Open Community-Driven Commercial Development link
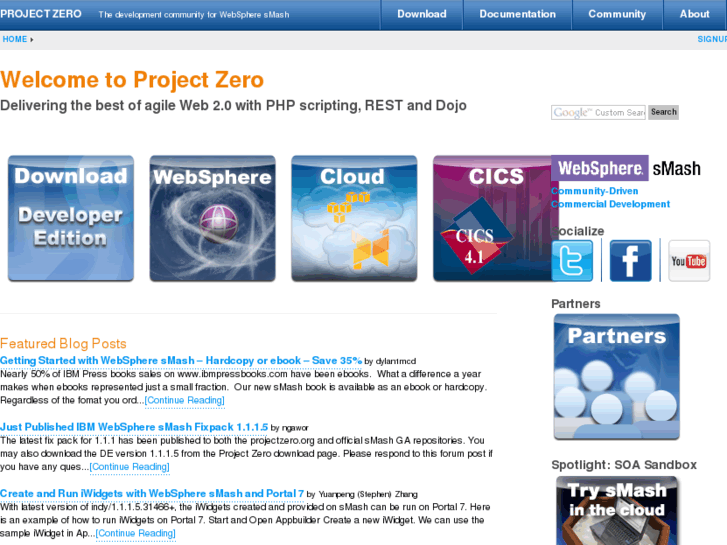The image size is (727, 545). [611, 198]
